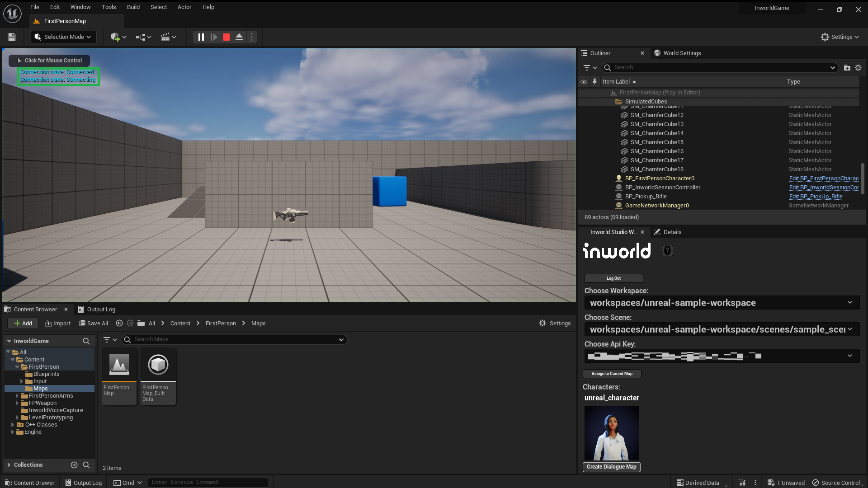Image resolution: width=868 pixels, height=488 pixels.
Task: Open the Choose Scene dropdown
Action: click(722, 329)
